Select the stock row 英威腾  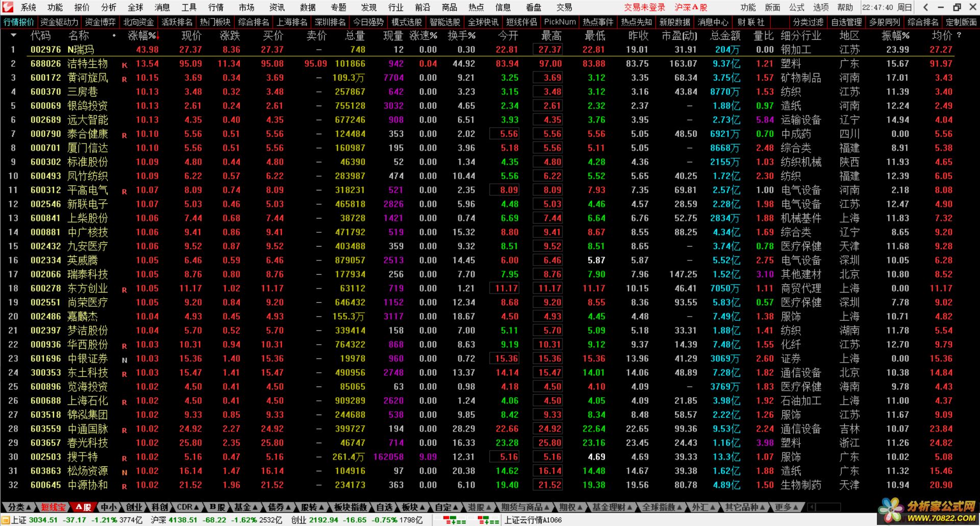click(477, 260)
